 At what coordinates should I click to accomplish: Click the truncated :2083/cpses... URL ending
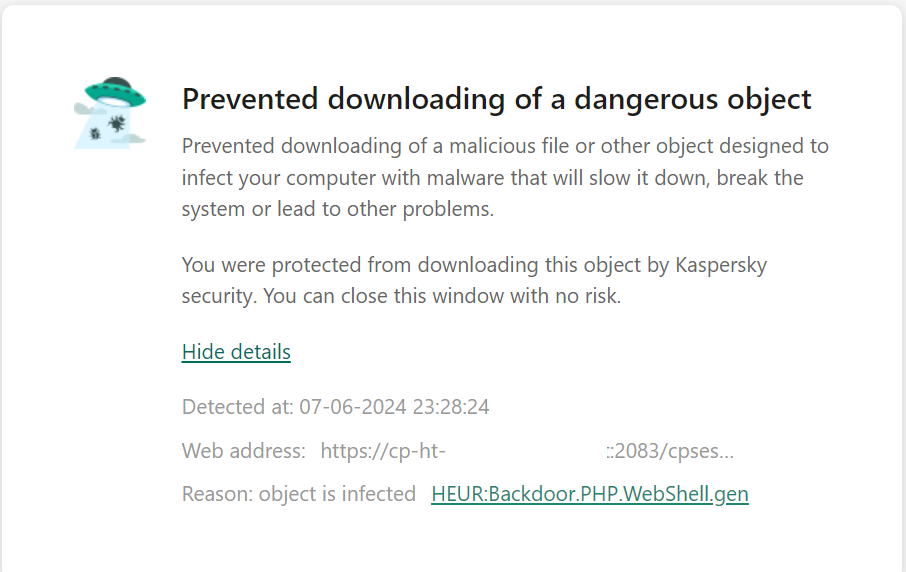pyautogui.click(x=672, y=451)
